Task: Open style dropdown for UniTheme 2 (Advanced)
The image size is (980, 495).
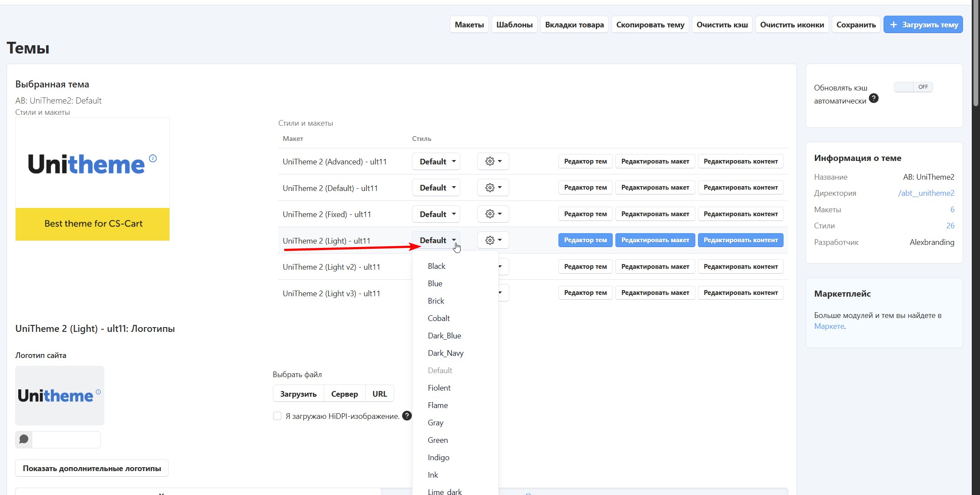Action: 436,161
